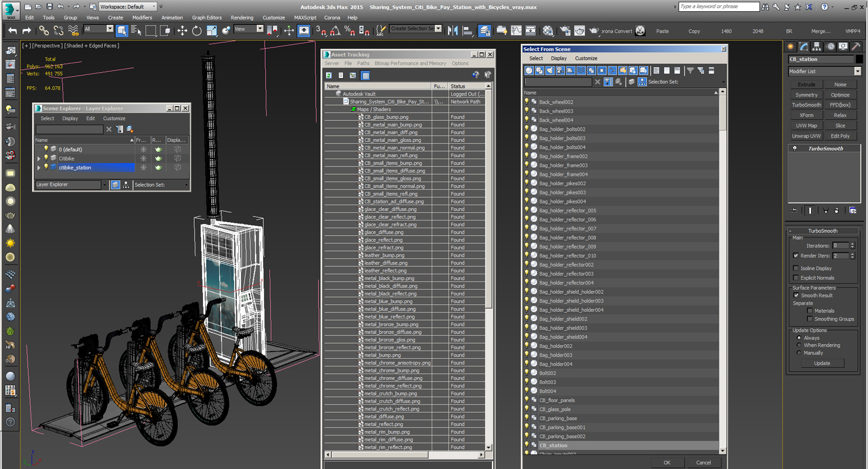868x469 pixels.
Task: Open the Modifier List dropdown
Action: tap(825, 72)
